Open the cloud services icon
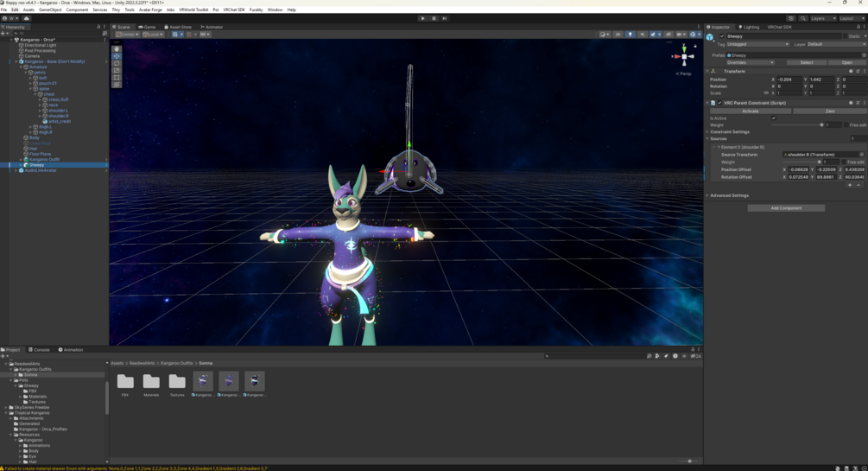The height and width of the screenshot is (471, 868). click(26, 18)
